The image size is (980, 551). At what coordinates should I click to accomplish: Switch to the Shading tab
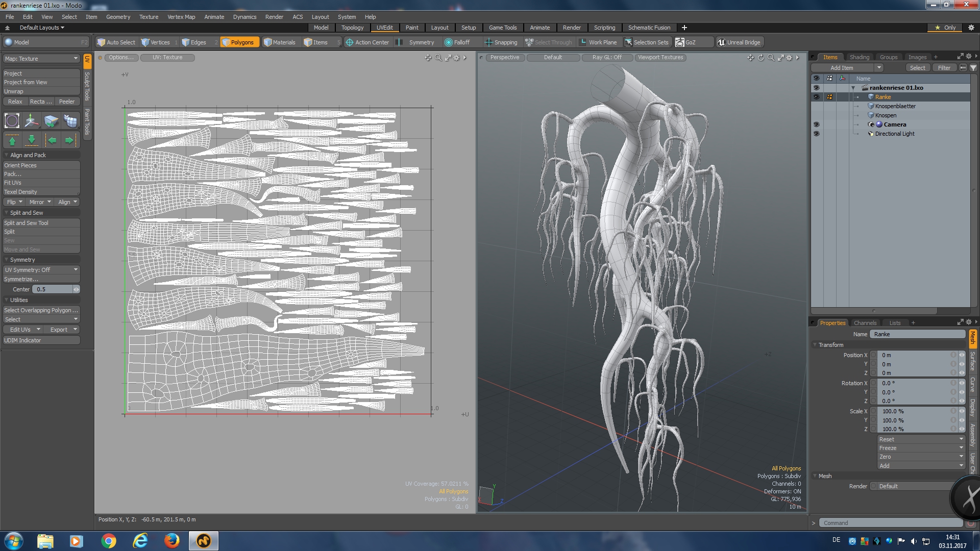[859, 57]
